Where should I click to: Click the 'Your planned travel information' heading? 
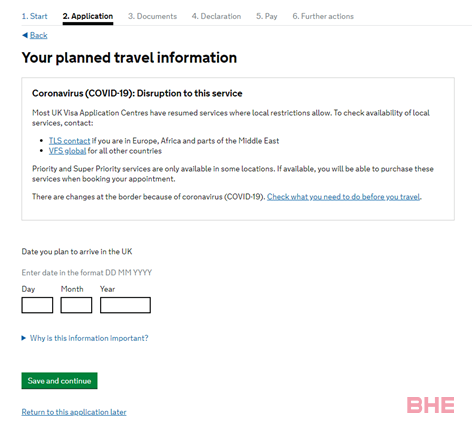[129, 58]
